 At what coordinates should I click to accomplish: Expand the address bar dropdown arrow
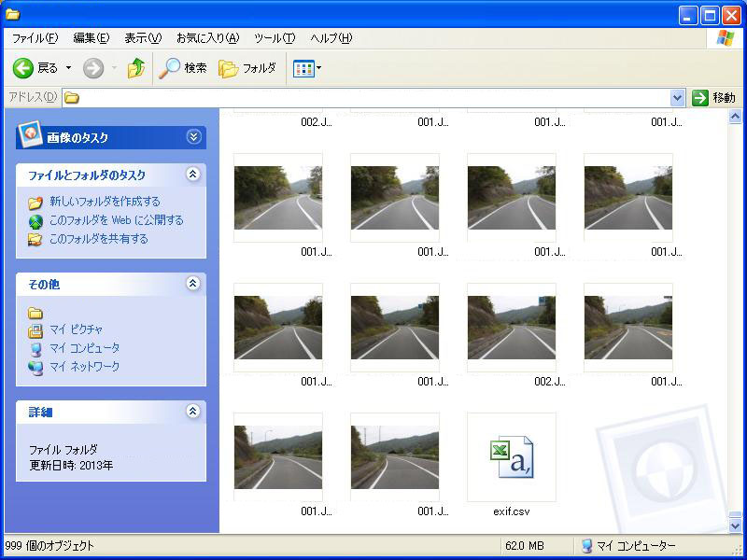click(x=677, y=98)
